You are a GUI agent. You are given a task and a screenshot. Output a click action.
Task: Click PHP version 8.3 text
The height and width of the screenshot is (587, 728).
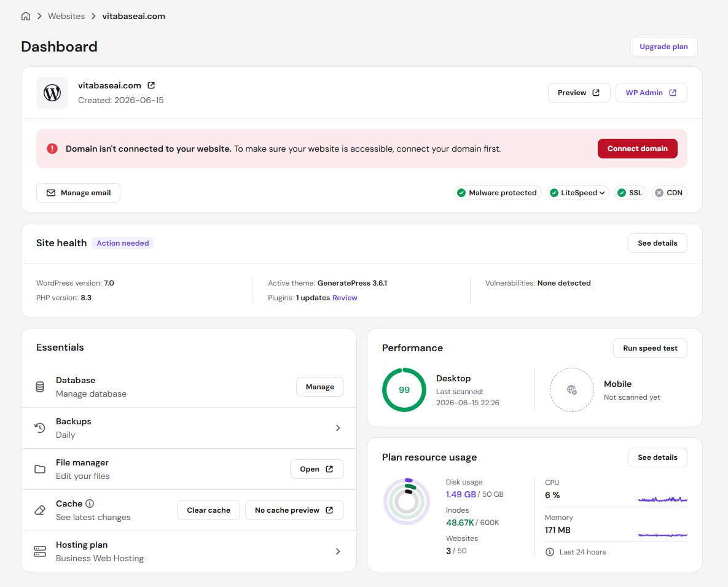[x=64, y=298]
